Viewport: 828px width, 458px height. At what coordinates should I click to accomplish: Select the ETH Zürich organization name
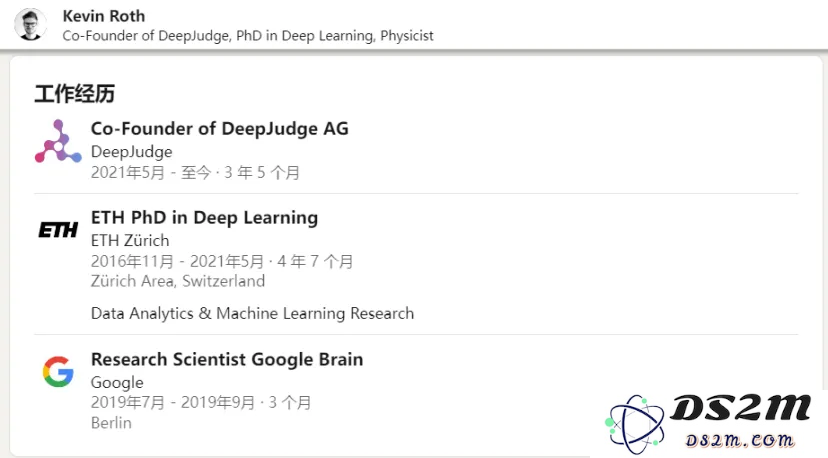[x=130, y=240]
